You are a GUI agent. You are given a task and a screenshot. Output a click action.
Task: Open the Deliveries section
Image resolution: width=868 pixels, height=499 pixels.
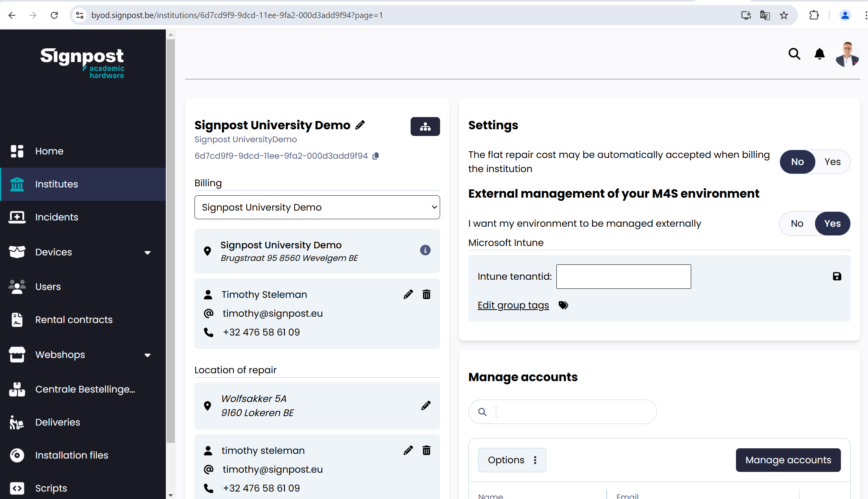[x=57, y=422]
